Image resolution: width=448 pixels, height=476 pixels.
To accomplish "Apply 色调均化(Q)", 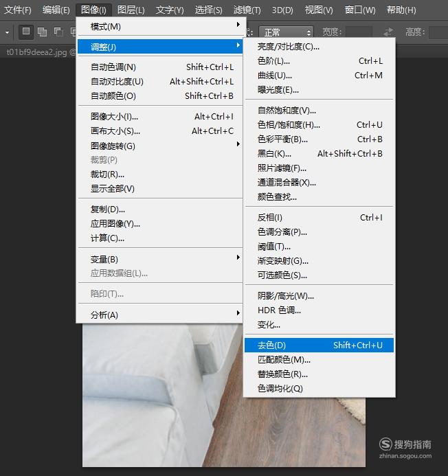I will pyautogui.click(x=319, y=388).
